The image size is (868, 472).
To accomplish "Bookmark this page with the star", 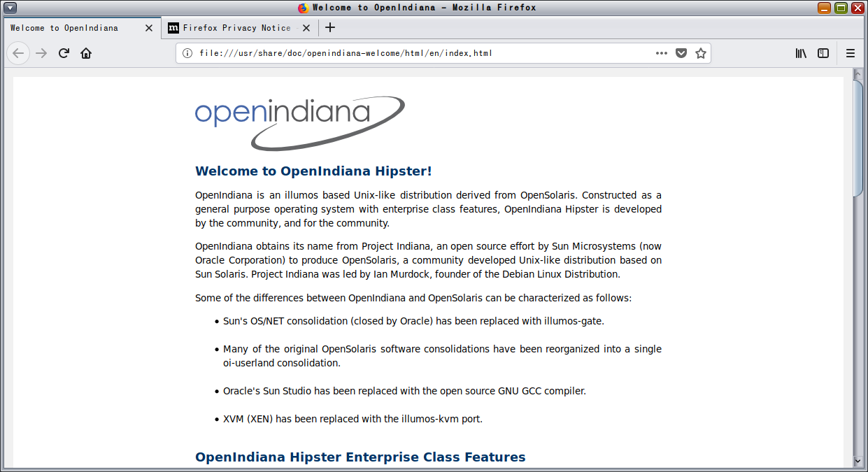I will (x=701, y=53).
